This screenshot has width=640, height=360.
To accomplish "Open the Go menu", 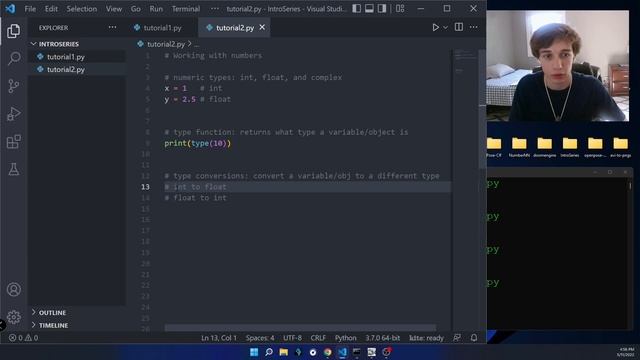I will (x=136, y=9).
